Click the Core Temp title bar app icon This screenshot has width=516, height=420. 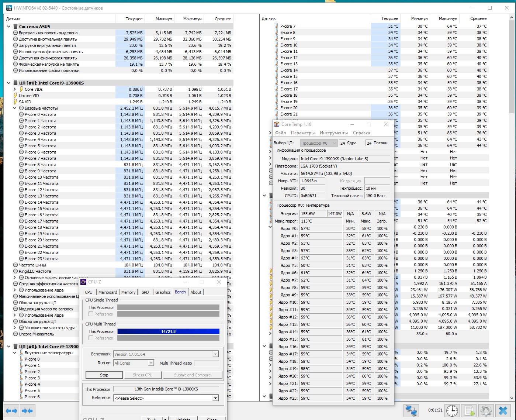click(x=277, y=124)
